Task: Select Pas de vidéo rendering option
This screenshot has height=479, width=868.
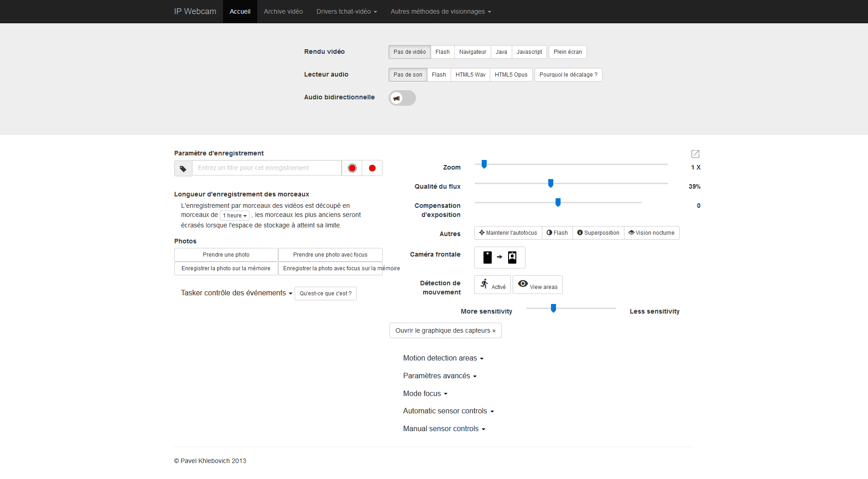Action: tap(409, 52)
